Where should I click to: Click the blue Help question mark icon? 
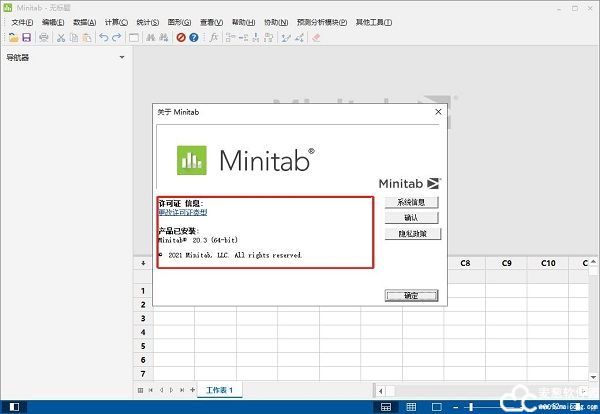(194, 37)
